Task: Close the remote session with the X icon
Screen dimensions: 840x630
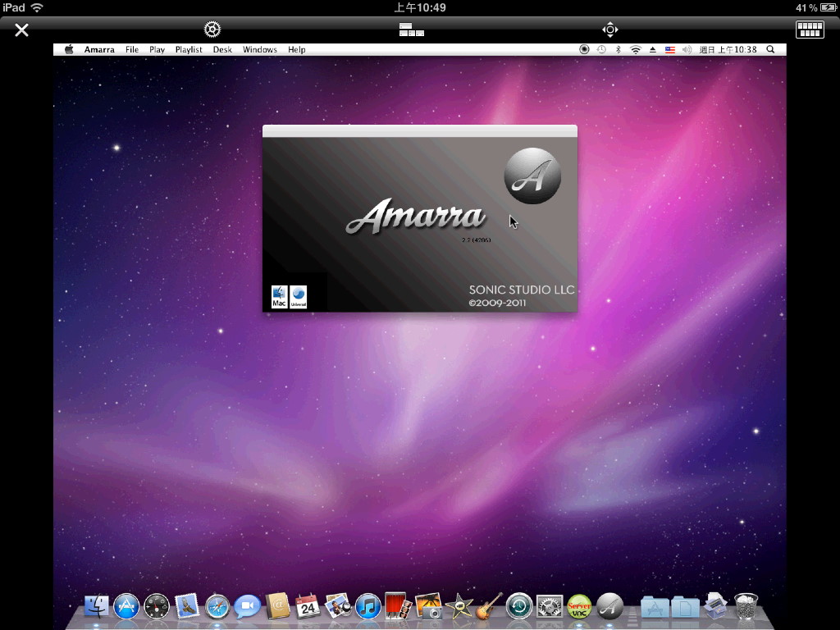Action: point(21,30)
